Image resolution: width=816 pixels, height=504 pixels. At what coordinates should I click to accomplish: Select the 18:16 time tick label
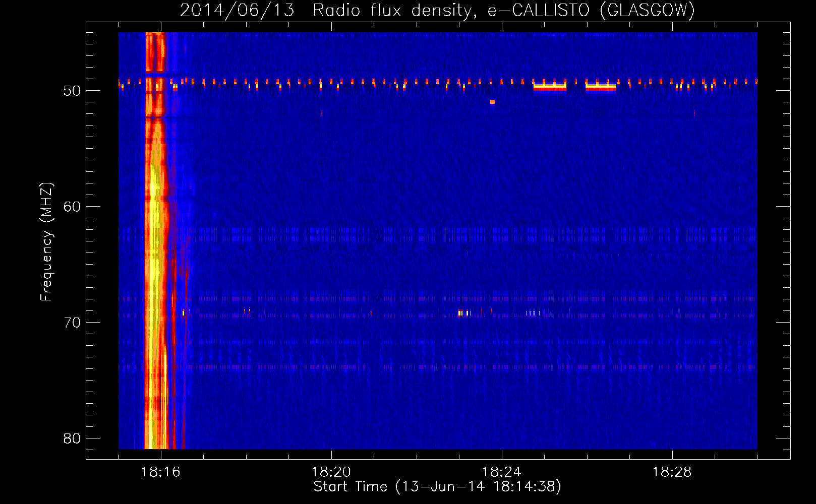click(161, 472)
